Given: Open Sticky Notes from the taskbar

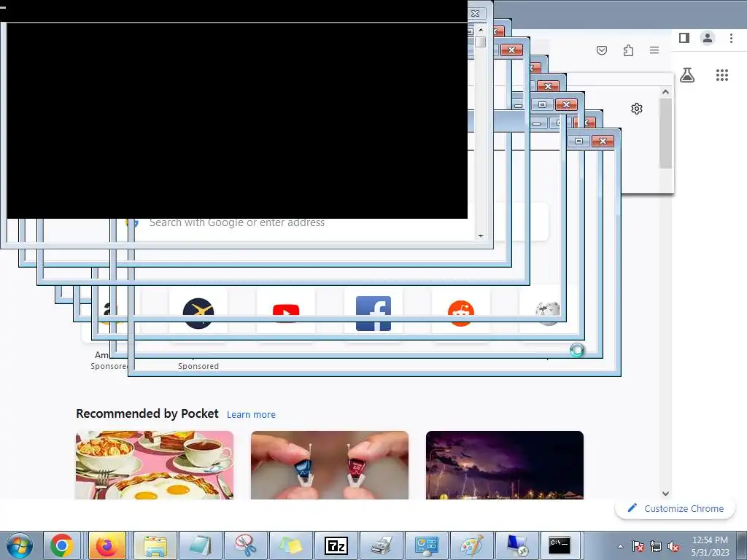Looking at the screenshot, I should click(291, 545).
